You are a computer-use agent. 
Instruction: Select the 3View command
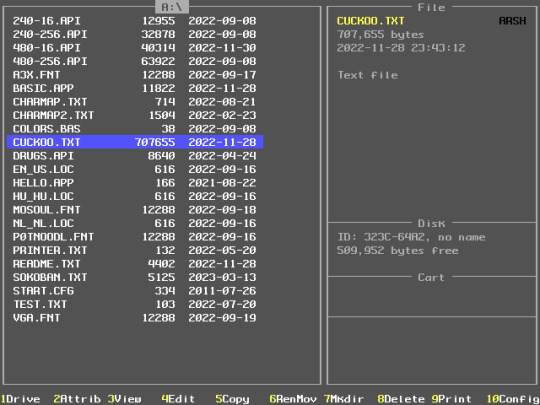coord(124,399)
